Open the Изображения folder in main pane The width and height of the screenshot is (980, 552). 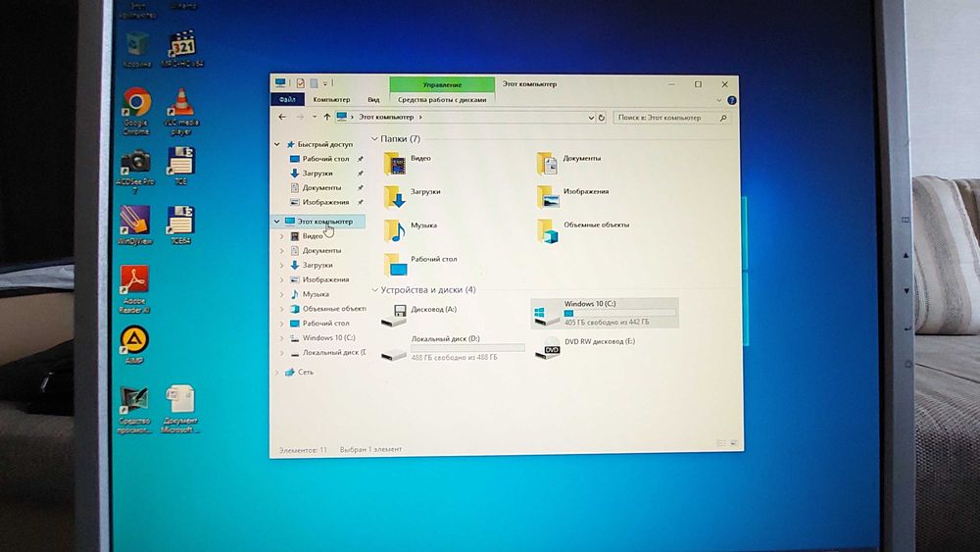pos(572,196)
